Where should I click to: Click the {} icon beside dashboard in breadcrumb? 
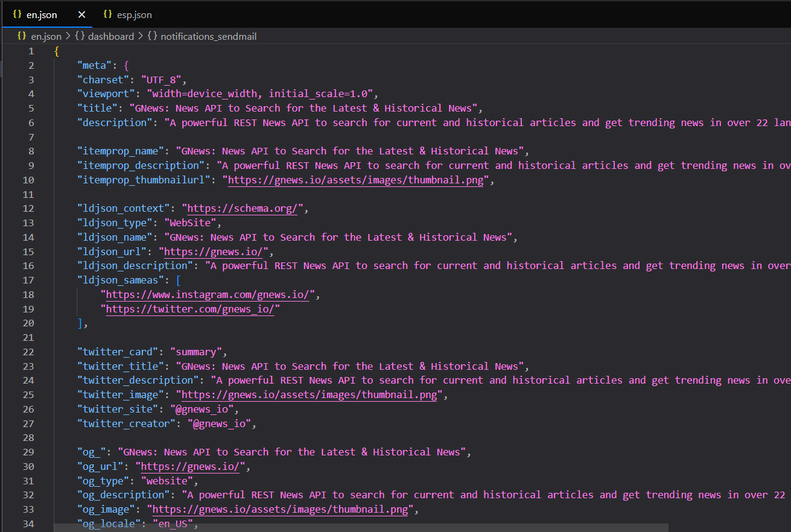point(79,36)
